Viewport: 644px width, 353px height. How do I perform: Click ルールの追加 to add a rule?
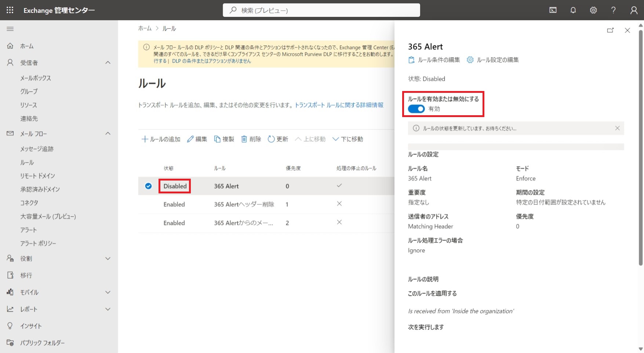(x=161, y=139)
